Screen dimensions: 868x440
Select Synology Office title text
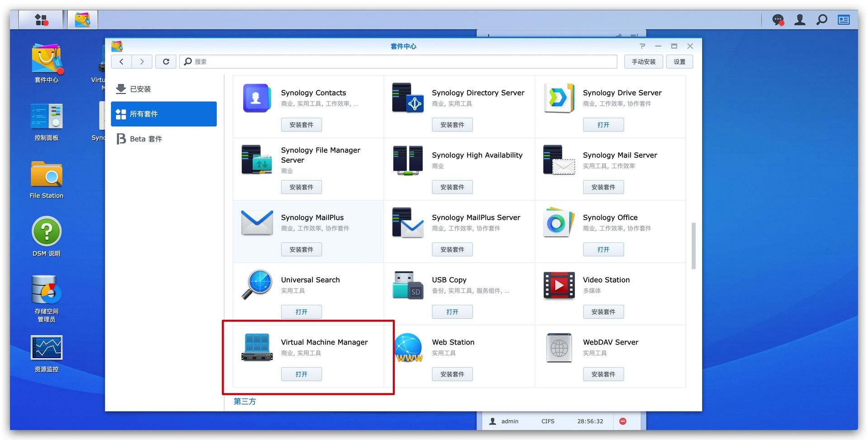coord(610,218)
